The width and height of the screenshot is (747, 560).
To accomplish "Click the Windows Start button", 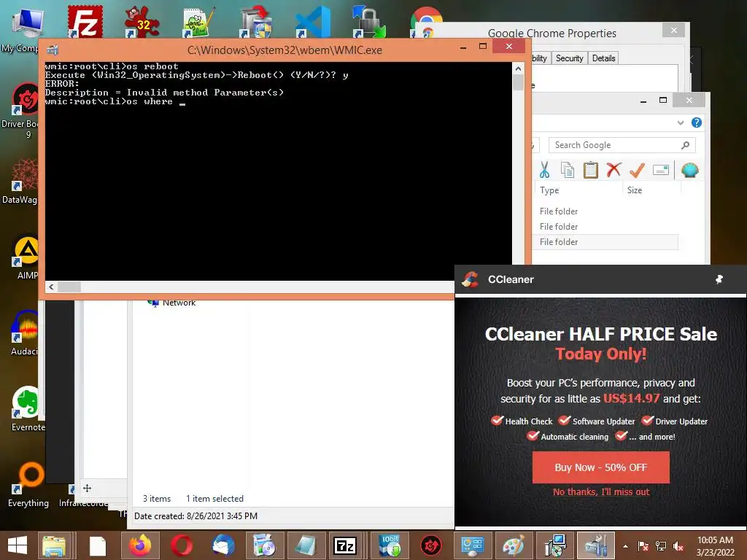I will click(x=18, y=545).
